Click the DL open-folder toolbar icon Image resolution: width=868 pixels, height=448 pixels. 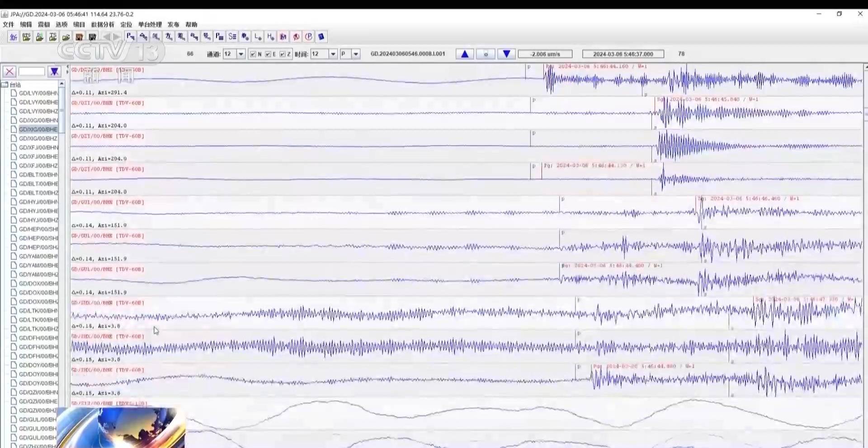tap(40, 37)
